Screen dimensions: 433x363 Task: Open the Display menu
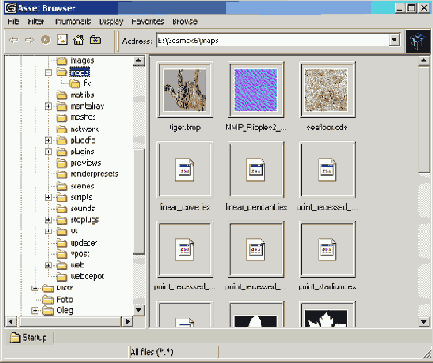(x=111, y=22)
